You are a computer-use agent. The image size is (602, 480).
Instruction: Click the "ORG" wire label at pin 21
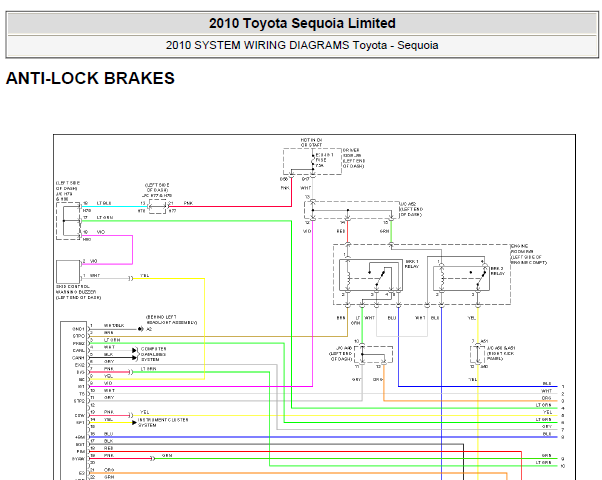tap(109, 470)
